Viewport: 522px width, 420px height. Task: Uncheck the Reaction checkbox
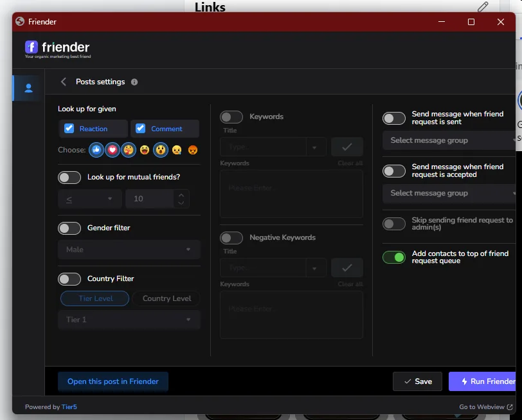click(x=69, y=128)
